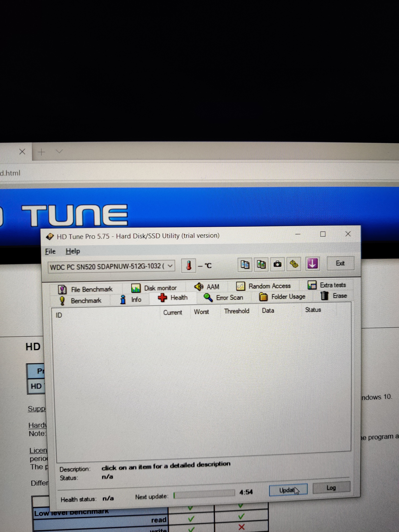Switch to the Benchmark tab
This screenshot has width=399, height=532.
pos(80,301)
